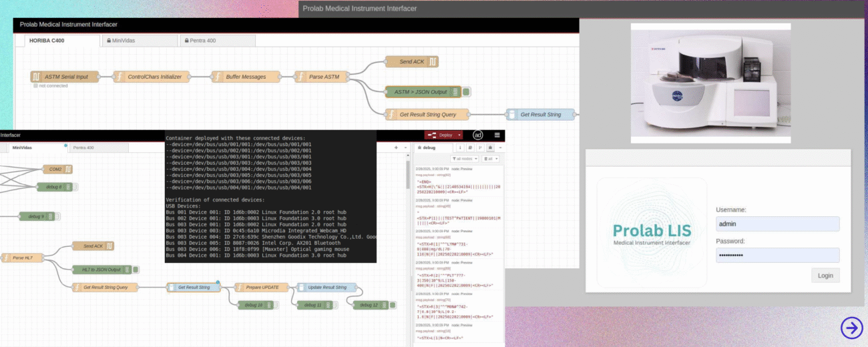Image resolution: width=868 pixels, height=347 pixels.
Task: Toggle the debug 8 node output button
Action: click(75, 187)
